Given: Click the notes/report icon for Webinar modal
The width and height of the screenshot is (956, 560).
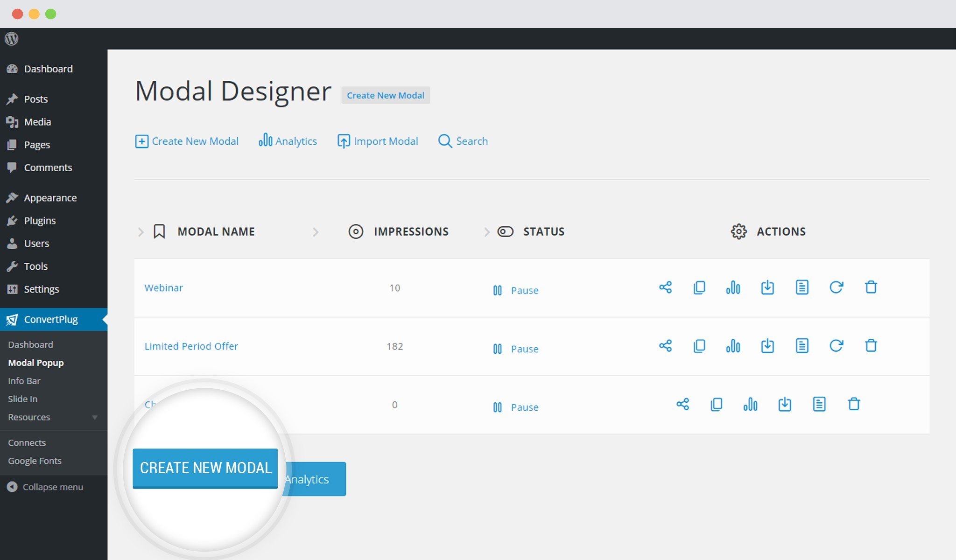Looking at the screenshot, I should click(x=801, y=287).
